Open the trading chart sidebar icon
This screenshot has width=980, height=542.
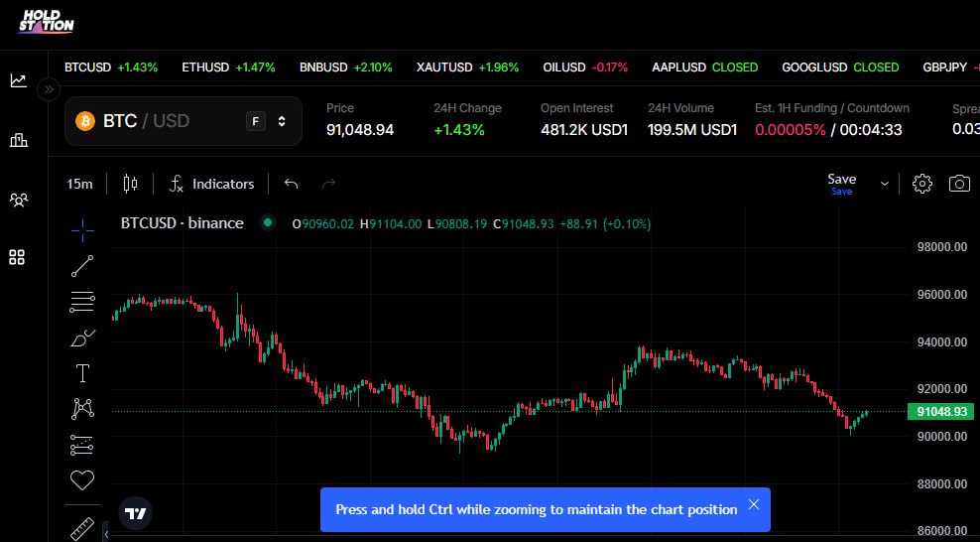click(18, 80)
